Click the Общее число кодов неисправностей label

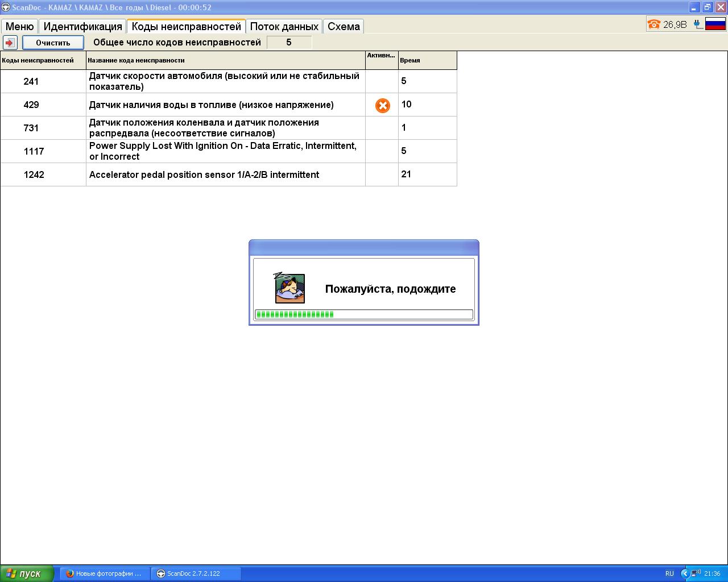[x=177, y=43]
